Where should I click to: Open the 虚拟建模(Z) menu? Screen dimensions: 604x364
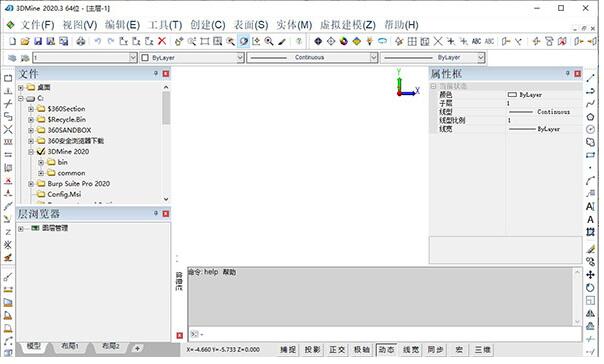point(347,25)
